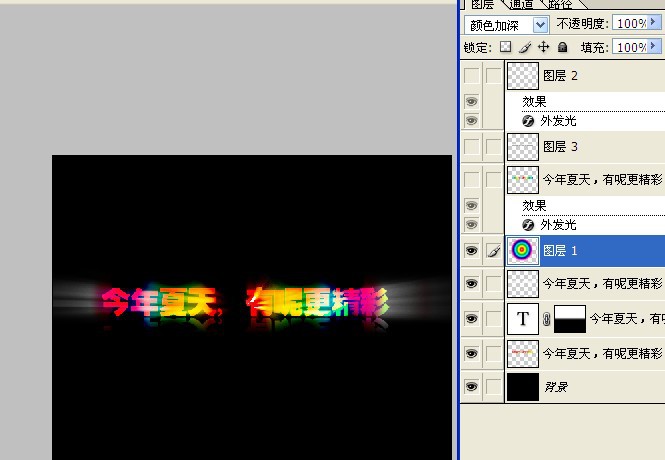Show the hidden 图层 2 layer
The height and width of the screenshot is (460, 665).
click(x=471, y=76)
